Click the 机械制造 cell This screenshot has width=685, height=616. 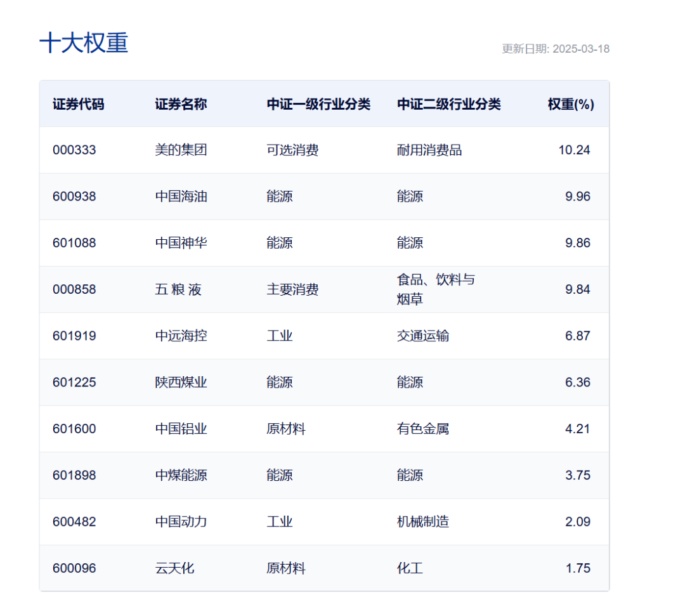click(423, 521)
